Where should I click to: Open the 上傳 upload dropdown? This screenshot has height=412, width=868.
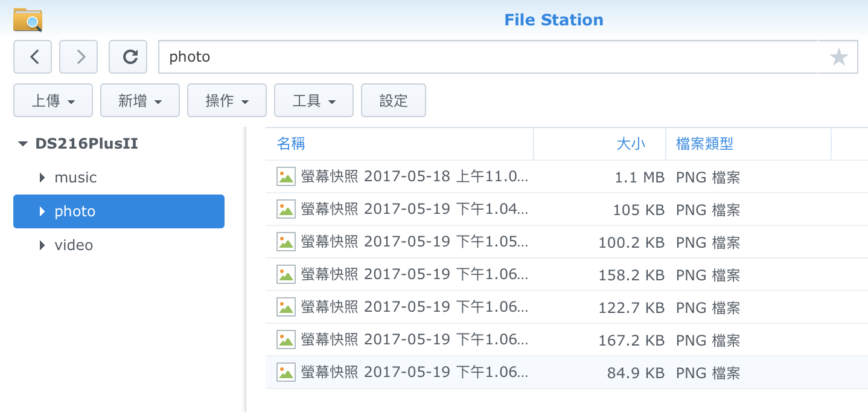point(53,100)
